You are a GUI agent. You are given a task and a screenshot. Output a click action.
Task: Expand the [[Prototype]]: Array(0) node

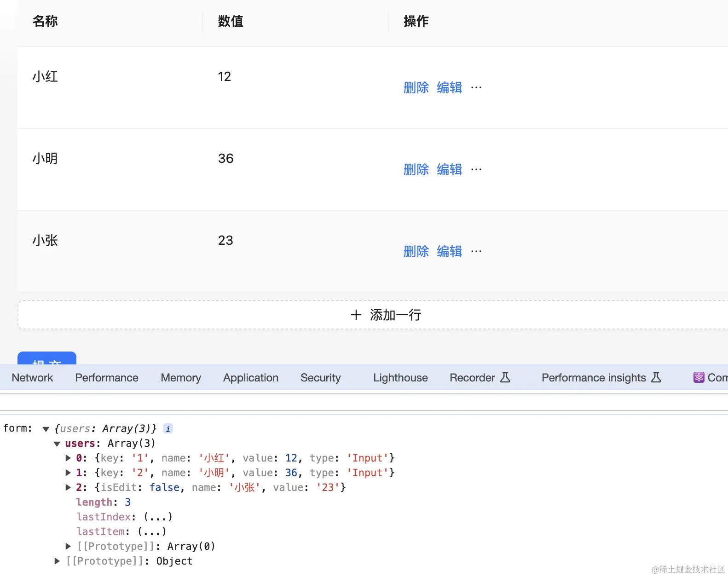coord(68,547)
